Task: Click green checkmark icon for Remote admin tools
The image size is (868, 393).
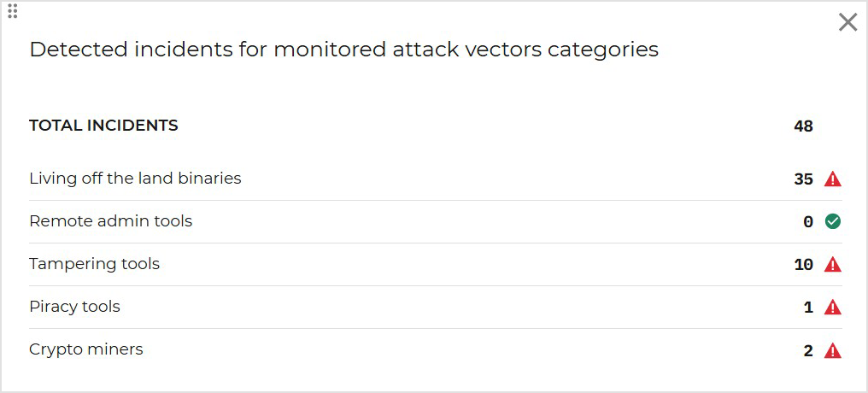Action: point(833,221)
